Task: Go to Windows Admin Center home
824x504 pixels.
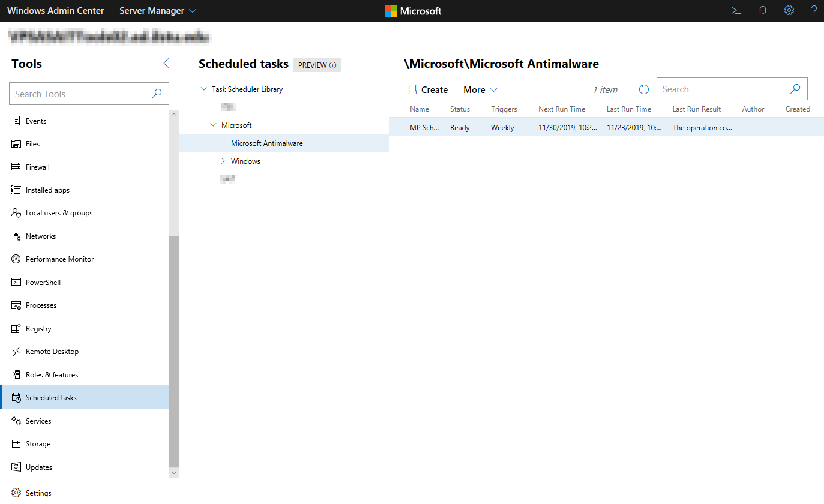Action: tap(55, 11)
